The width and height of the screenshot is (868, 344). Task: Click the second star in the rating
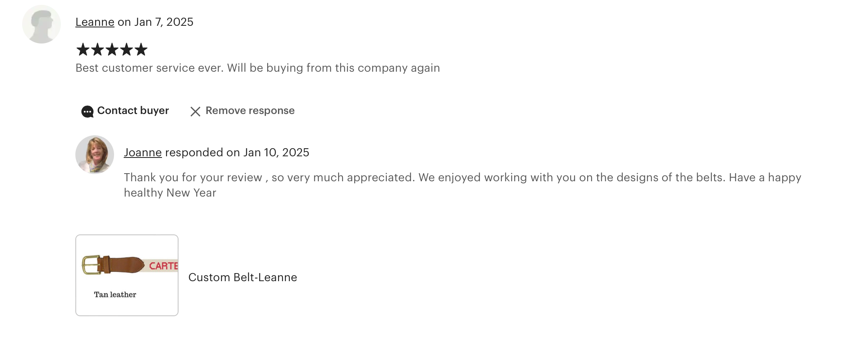pos(98,50)
